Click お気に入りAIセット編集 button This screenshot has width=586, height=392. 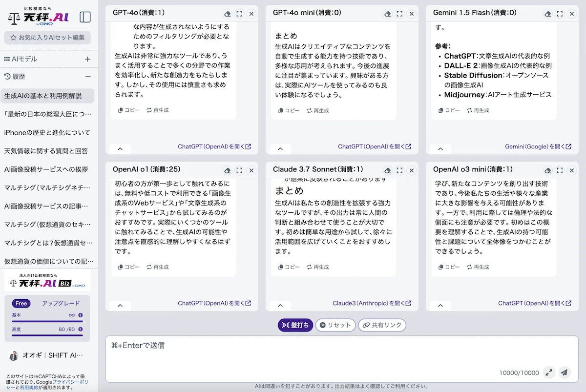[47, 37]
